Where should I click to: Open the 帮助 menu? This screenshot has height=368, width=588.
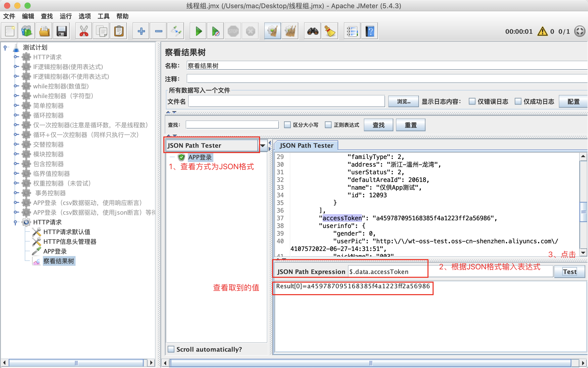coord(122,16)
